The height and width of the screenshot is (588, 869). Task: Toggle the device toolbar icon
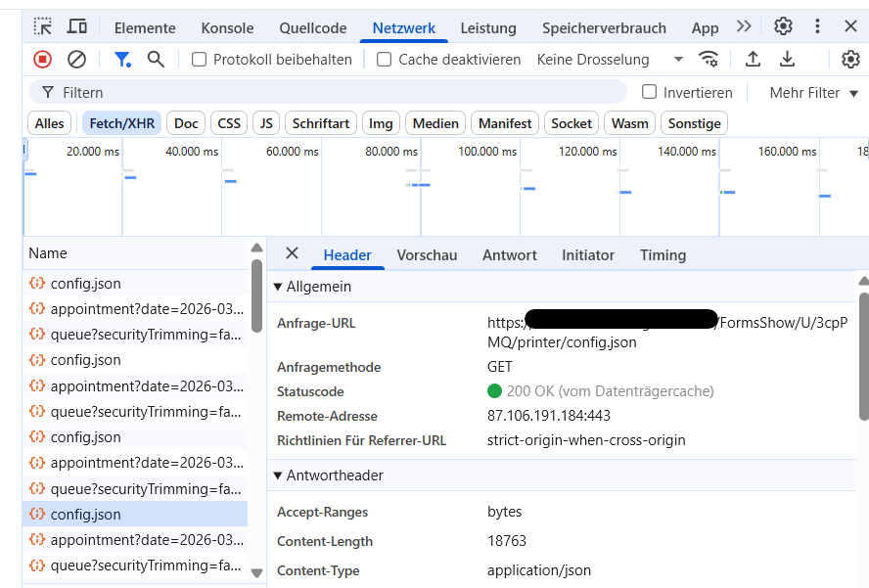click(x=77, y=26)
